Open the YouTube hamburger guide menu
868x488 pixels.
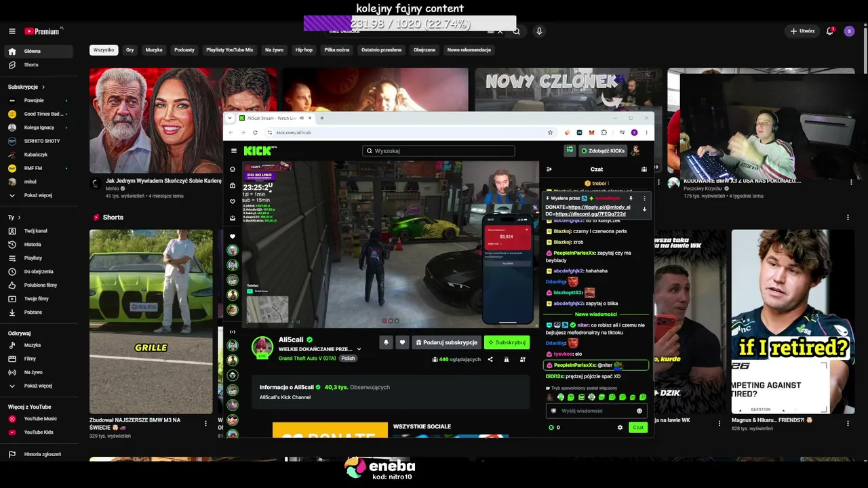[12, 31]
